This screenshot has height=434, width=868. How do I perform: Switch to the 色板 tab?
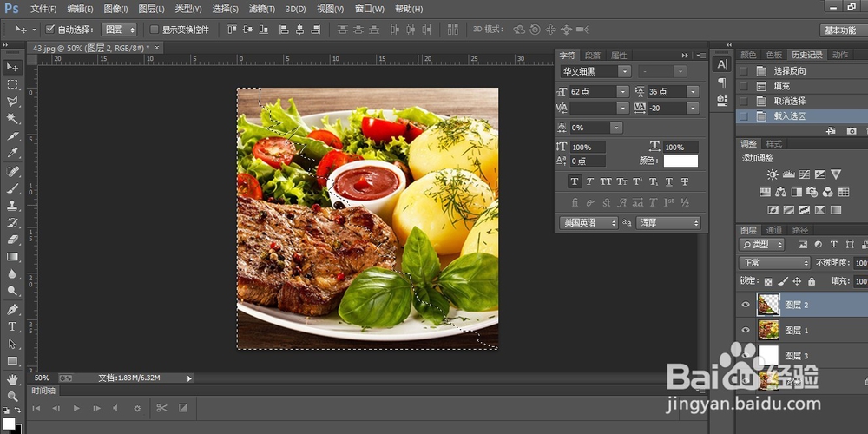(774, 55)
